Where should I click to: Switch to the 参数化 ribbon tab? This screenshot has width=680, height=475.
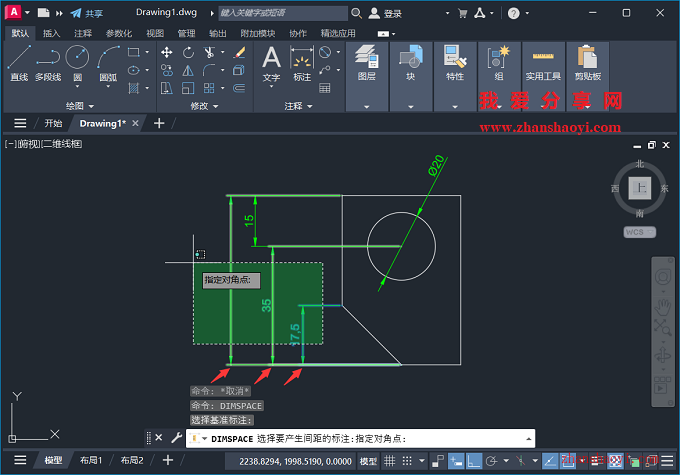[x=118, y=33]
